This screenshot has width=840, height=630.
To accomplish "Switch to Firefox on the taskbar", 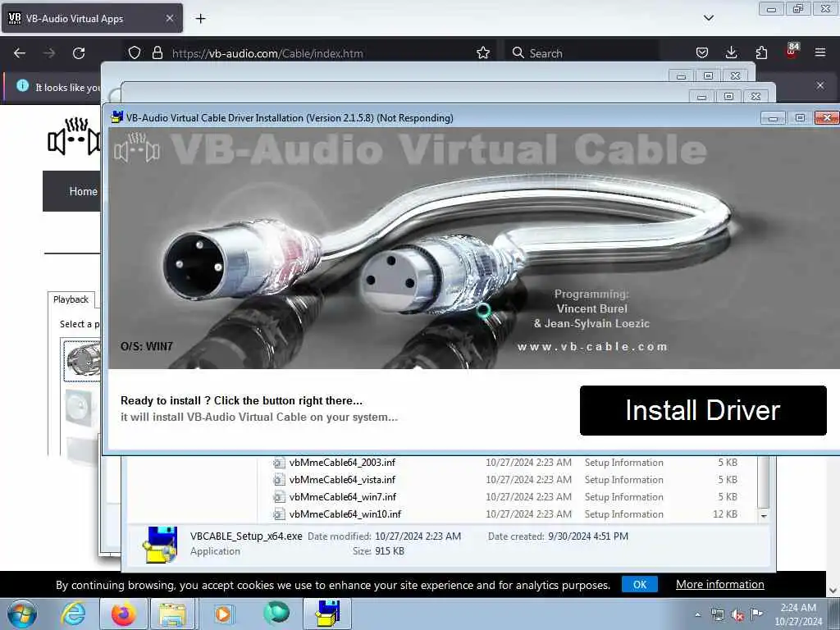I will (x=123, y=614).
